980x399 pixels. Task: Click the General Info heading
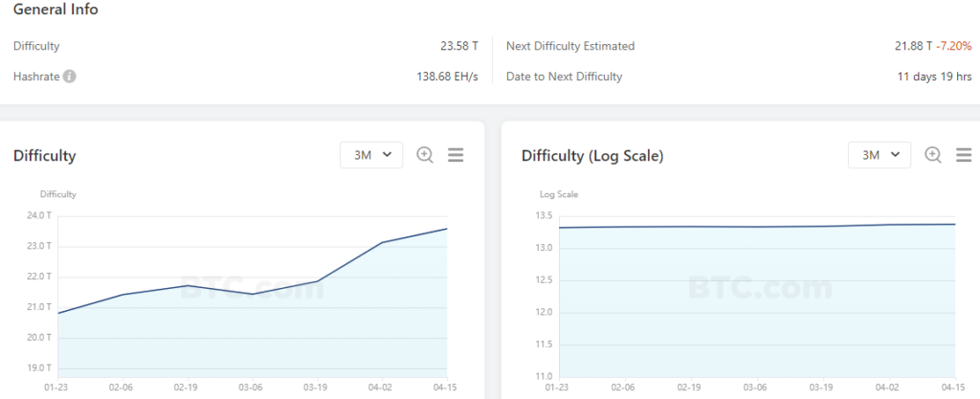coord(56,10)
